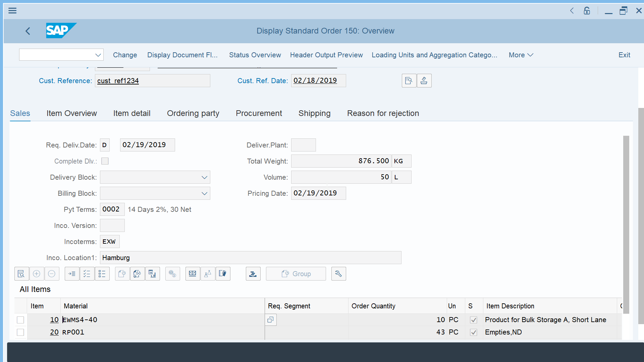Open More menu dropdown
This screenshot has width=644, height=362.
(521, 55)
